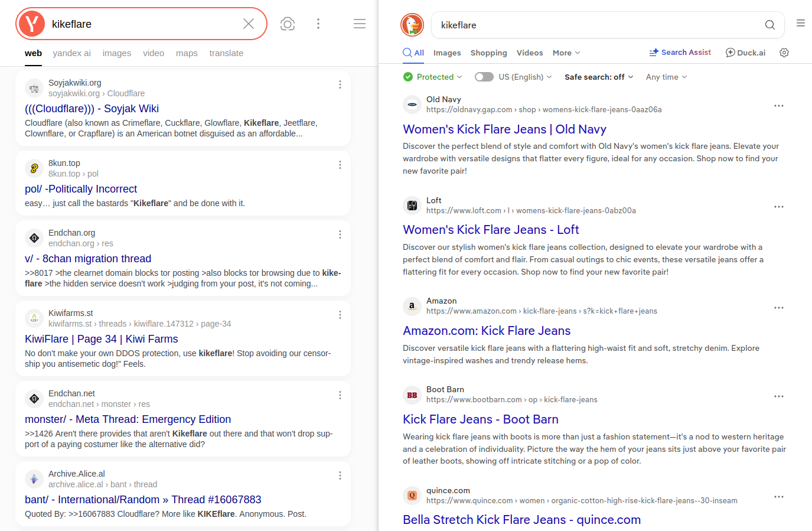Switch to the yandex ai tab
The height and width of the screenshot is (531, 812).
tap(71, 53)
